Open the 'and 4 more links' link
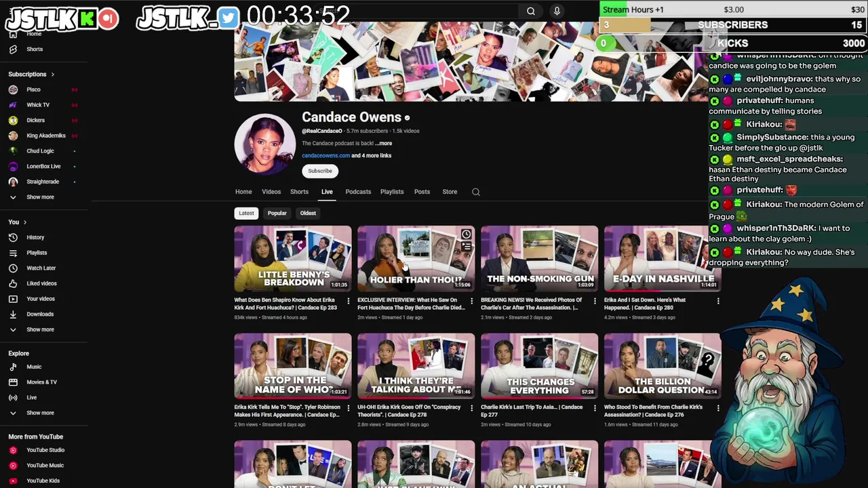The height and width of the screenshot is (488, 868). pos(372,156)
